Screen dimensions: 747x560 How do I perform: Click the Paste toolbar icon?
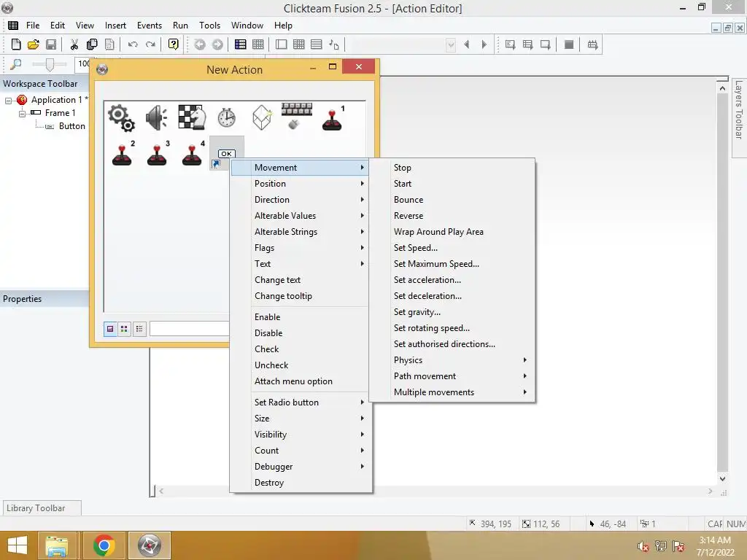(109, 44)
